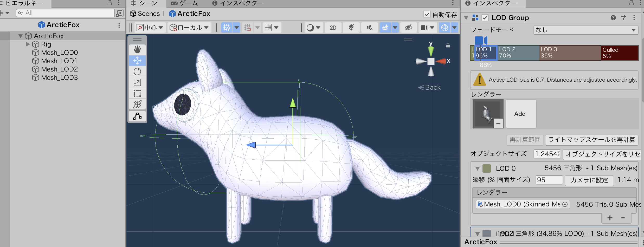
Task: Toggle scene effects (skybox, fog) icon
Action: (x=385, y=28)
